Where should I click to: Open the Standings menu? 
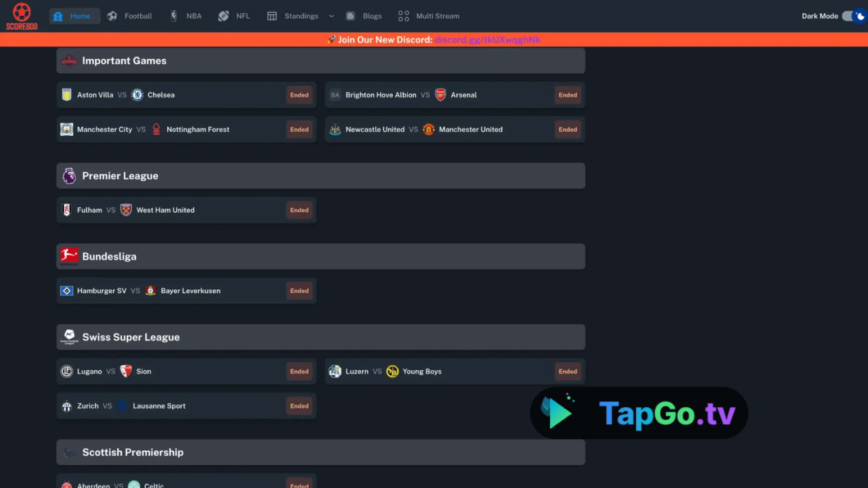pos(301,16)
